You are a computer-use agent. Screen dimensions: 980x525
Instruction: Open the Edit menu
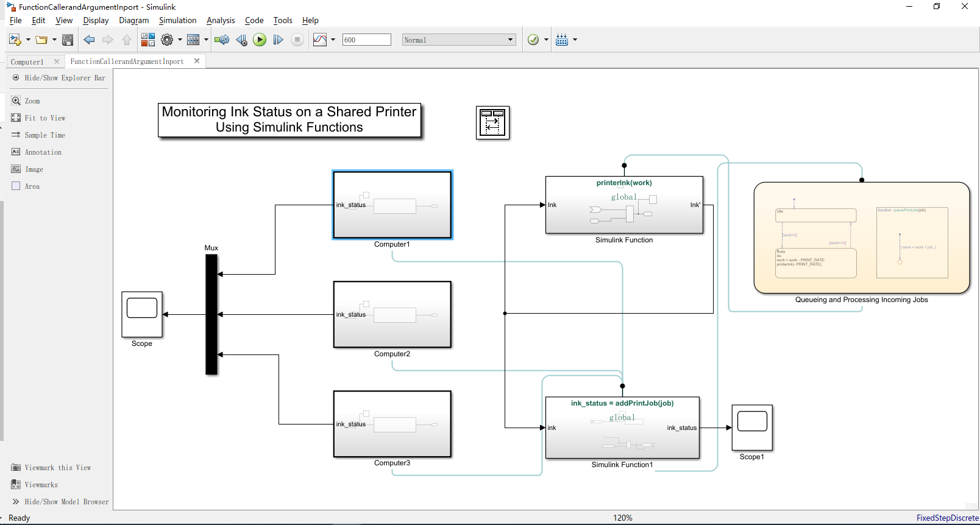click(38, 21)
